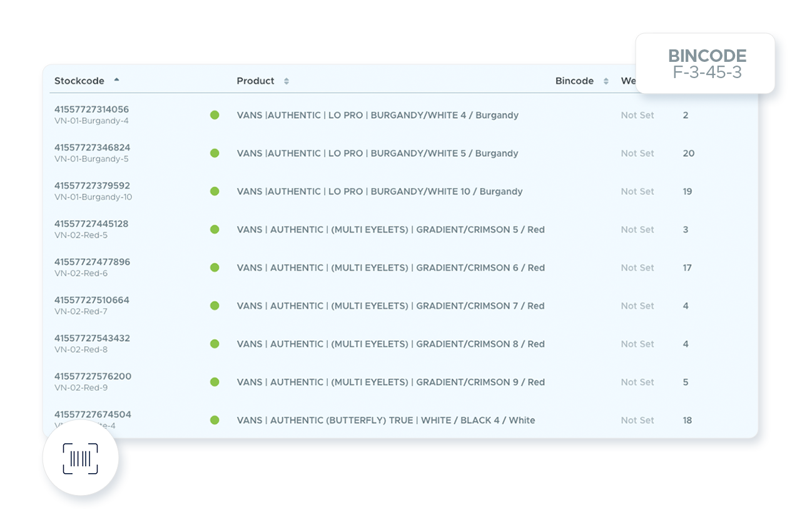Click green status dot for Butterfly White row
812x525 pixels.
(x=215, y=420)
